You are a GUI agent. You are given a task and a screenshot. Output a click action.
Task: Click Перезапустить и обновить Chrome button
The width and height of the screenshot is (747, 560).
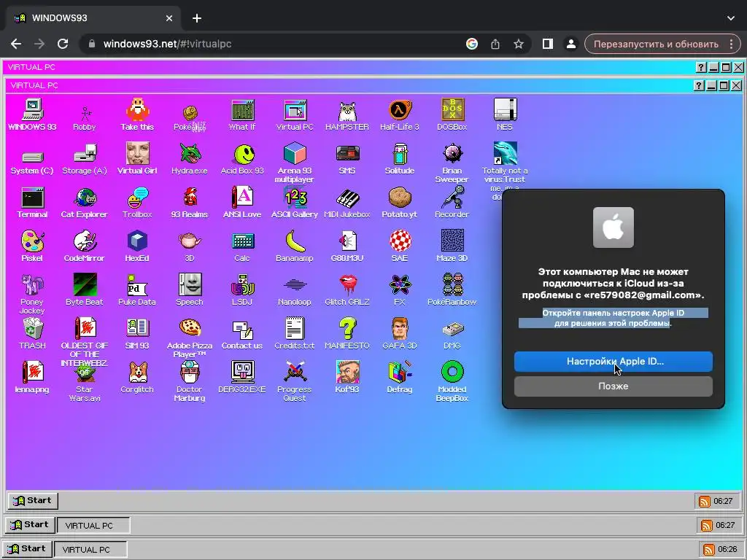tap(656, 44)
